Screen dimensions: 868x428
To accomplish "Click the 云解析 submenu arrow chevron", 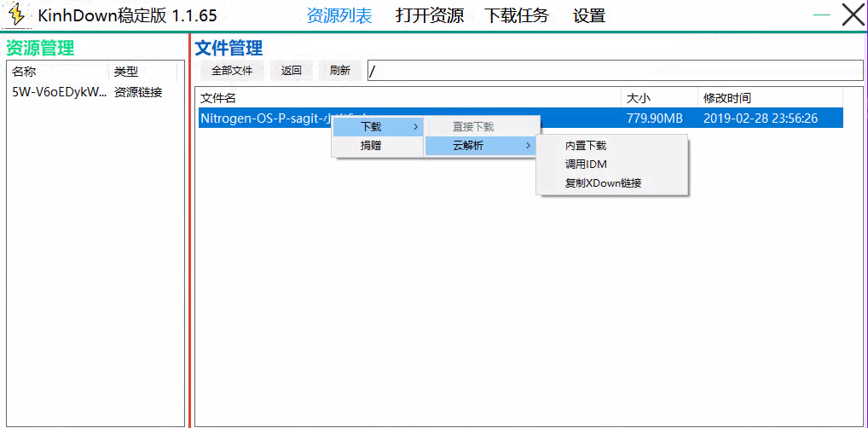I will [529, 146].
